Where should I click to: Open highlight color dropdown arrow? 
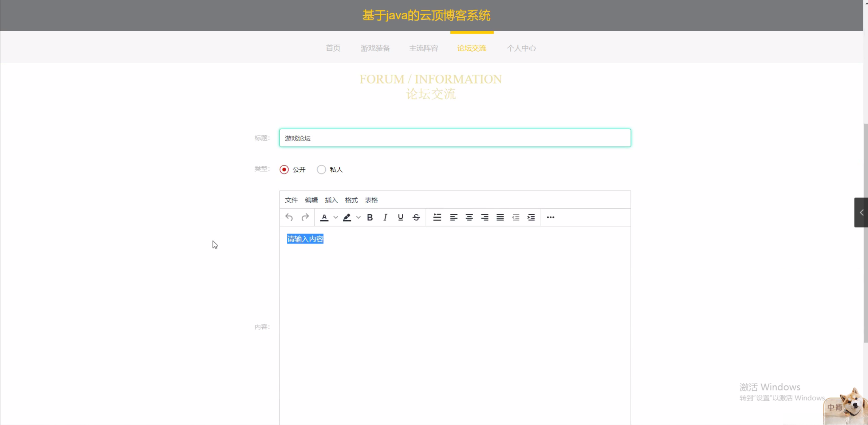click(358, 217)
